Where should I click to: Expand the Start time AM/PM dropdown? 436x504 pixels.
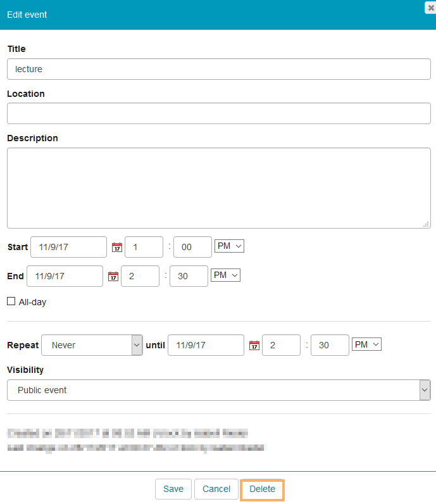click(x=229, y=246)
